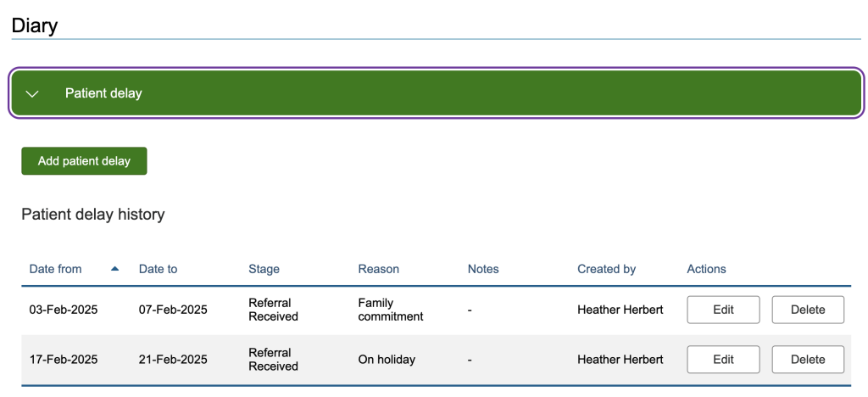The image size is (868, 397).
Task: Click the sort arrow beside Date from
Action: click(x=114, y=269)
